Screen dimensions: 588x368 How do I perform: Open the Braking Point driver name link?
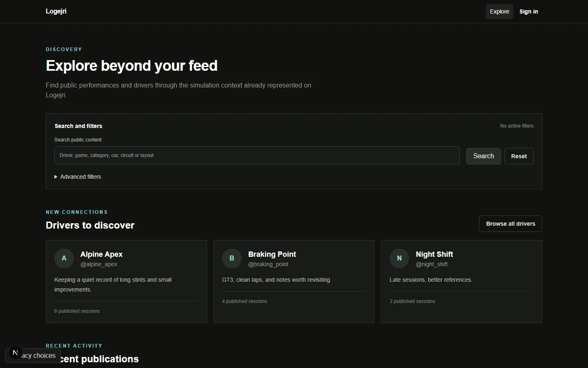pos(272,254)
